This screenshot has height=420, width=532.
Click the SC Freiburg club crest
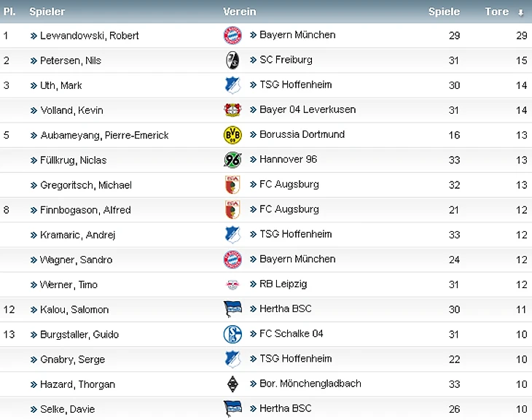[x=232, y=60]
